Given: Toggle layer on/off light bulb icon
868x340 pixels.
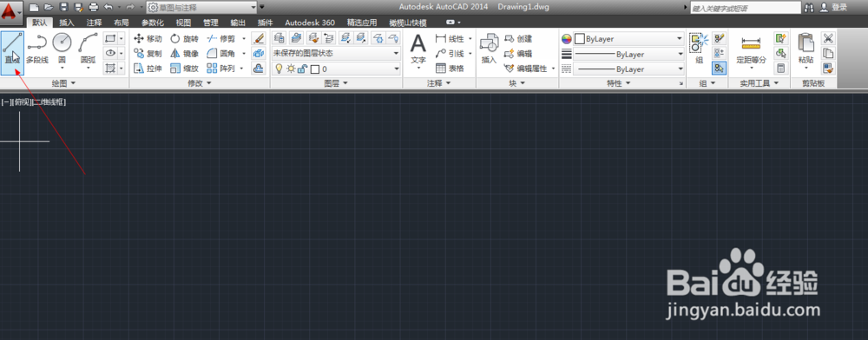Looking at the screenshot, I should [x=279, y=69].
